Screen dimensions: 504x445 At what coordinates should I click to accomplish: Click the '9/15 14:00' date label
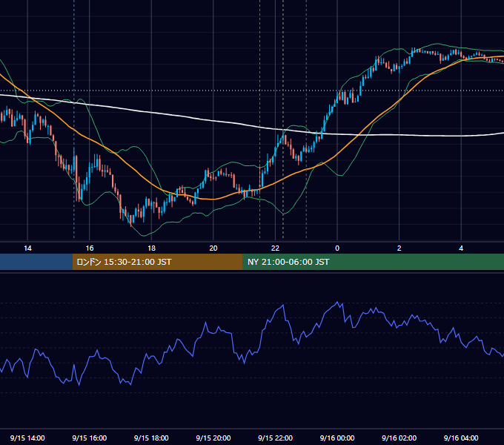click(x=27, y=438)
